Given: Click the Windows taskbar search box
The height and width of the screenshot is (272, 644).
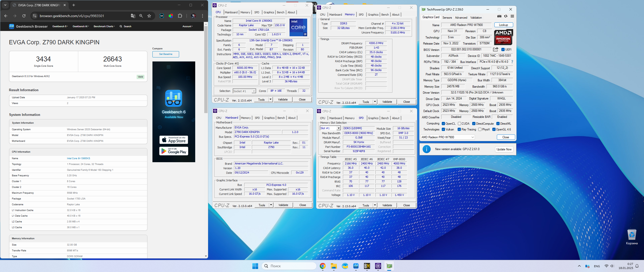Looking at the screenshot, I should point(289,266).
